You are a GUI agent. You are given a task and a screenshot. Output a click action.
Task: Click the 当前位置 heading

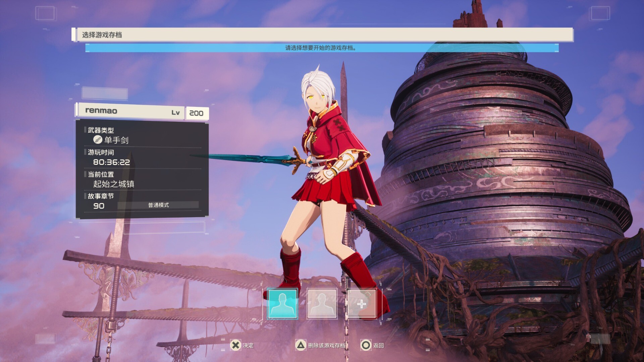tap(101, 174)
